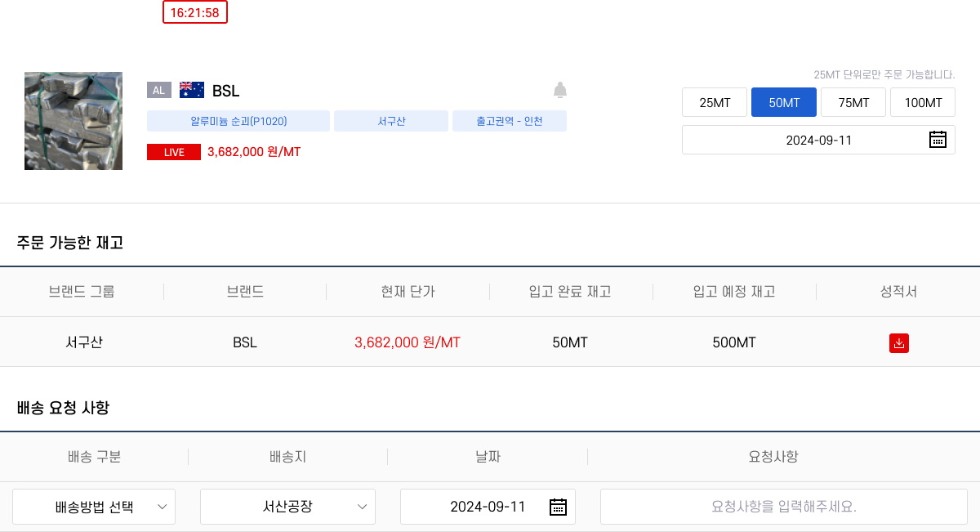Click the red LIVE badge
Screen dimensions: 980x532
(174, 152)
